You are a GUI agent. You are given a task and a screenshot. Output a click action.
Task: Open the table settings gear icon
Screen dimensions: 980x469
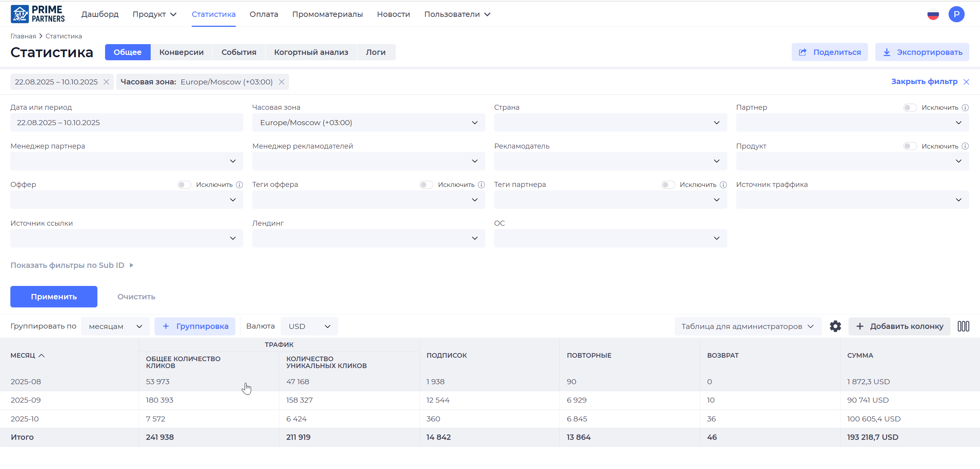[x=835, y=326]
